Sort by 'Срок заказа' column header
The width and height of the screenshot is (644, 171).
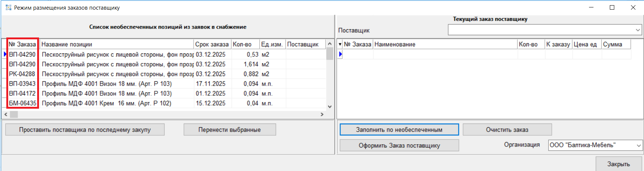click(212, 45)
